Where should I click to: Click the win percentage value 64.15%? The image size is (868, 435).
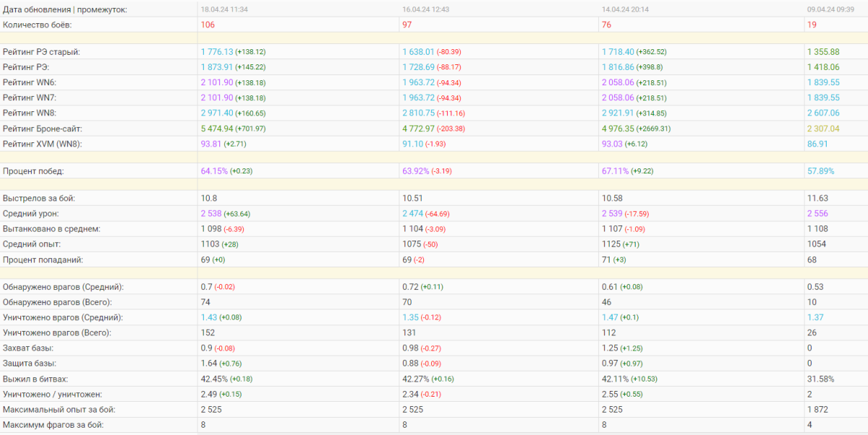[213, 171]
